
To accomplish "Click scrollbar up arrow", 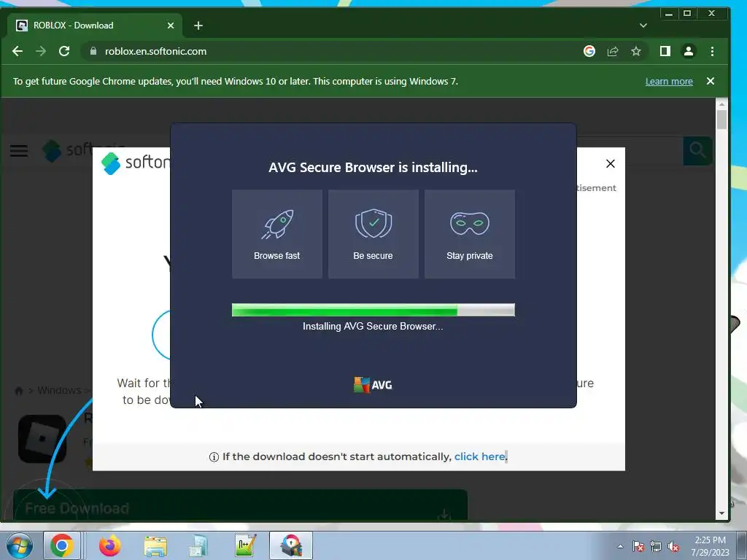I will [x=721, y=104].
